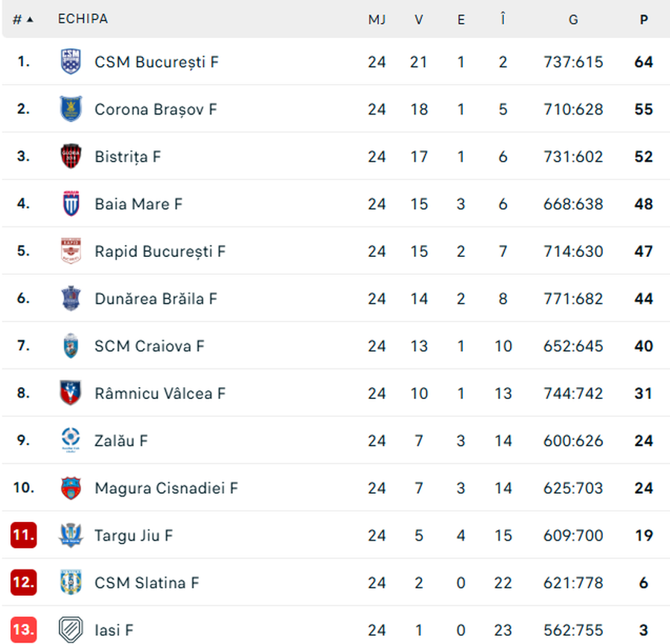Click the V wins column header
The height and width of the screenshot is (644, 670).
click(x=419, y=19)
